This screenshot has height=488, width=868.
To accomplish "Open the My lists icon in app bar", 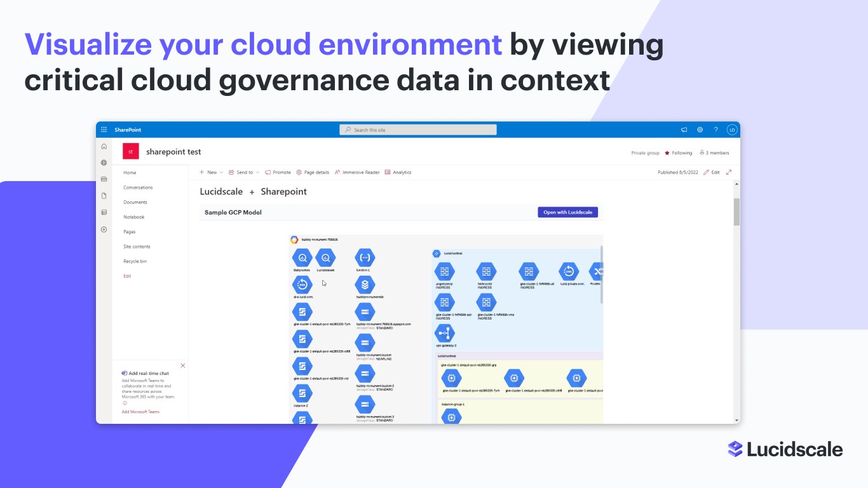I will click(x=104, y=212).
